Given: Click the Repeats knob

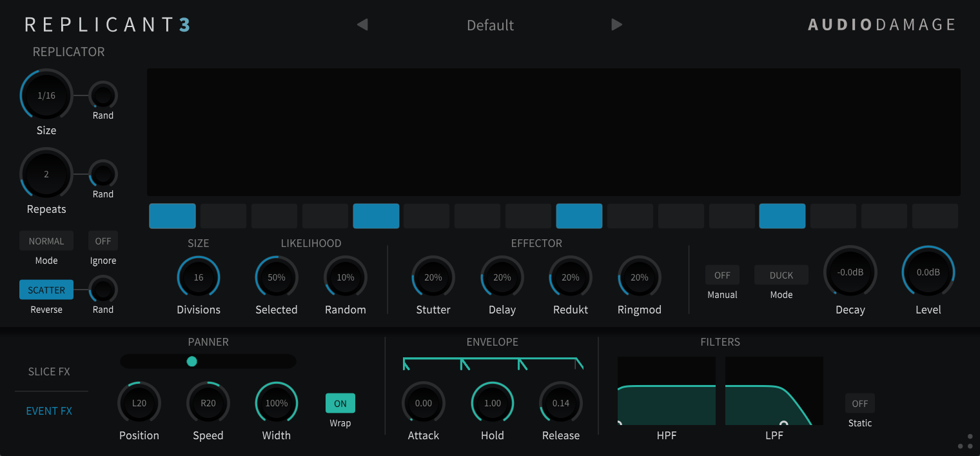Looking at the screenshot, I should point(46,174).
